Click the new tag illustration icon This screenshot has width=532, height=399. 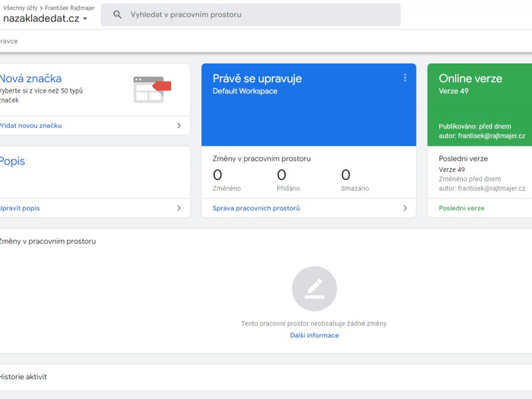coord(151,89)
